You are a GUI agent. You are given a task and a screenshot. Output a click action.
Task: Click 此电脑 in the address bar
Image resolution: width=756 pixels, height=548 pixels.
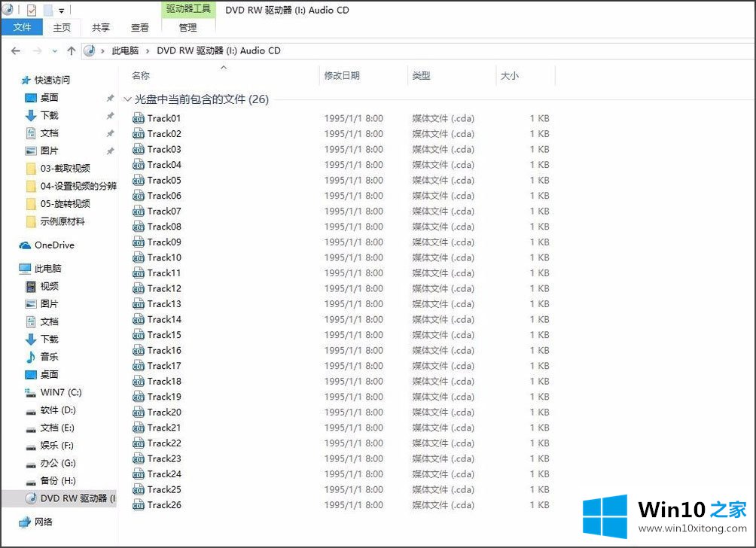[125, 51]
